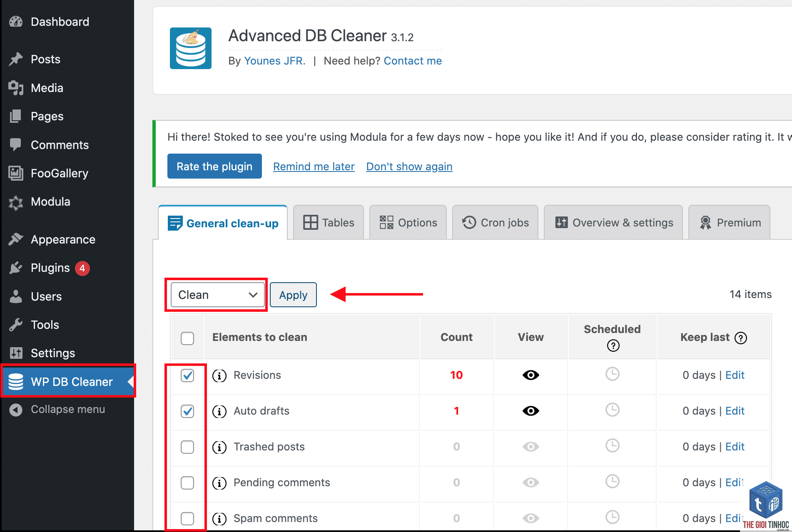Viewport: 792px width, 532px height.
Task: Click info icon next to Spam comments
Action: pos(219,519)
